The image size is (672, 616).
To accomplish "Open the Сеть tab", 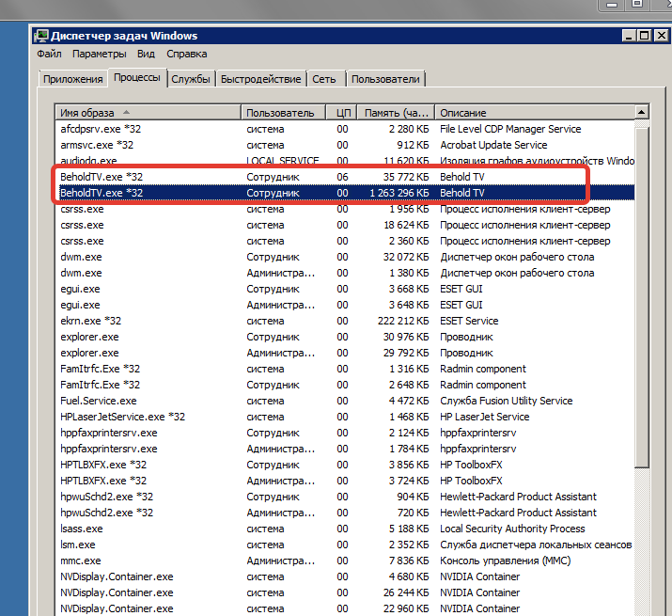I will [x=324, y=79].
